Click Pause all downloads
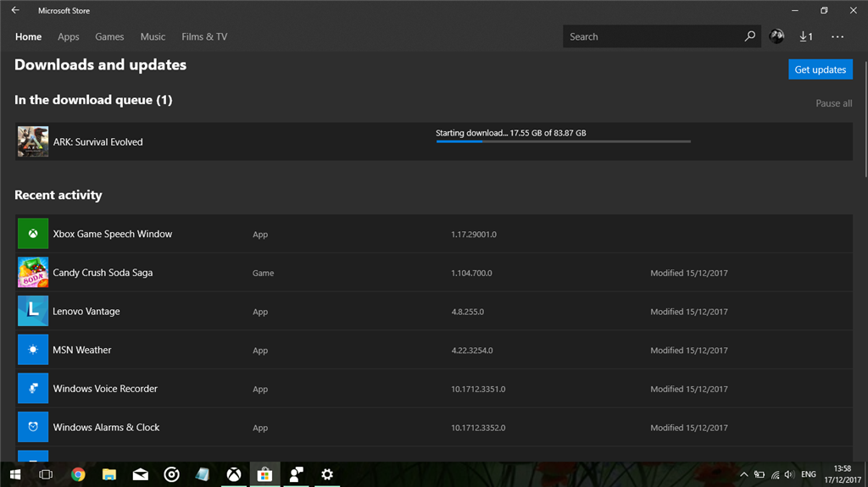This screenshot has width=868, height=487. (x=834, y=103)
